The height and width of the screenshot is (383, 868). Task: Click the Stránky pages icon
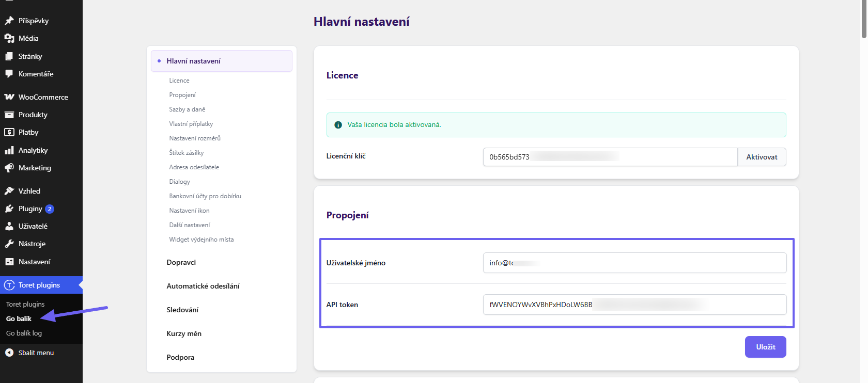coord(9,56)
